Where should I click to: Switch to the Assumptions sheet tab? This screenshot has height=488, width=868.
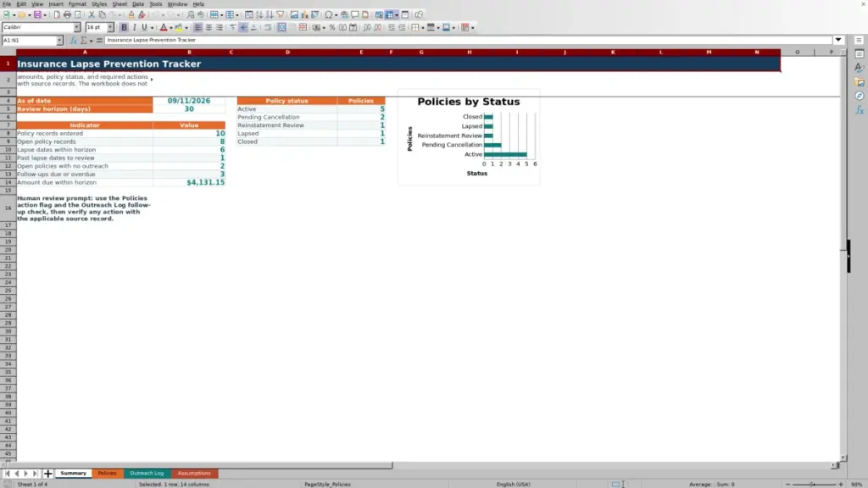(194, 474)
